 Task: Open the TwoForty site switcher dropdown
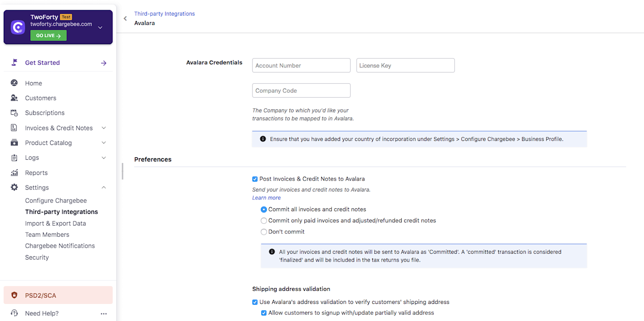100,28
